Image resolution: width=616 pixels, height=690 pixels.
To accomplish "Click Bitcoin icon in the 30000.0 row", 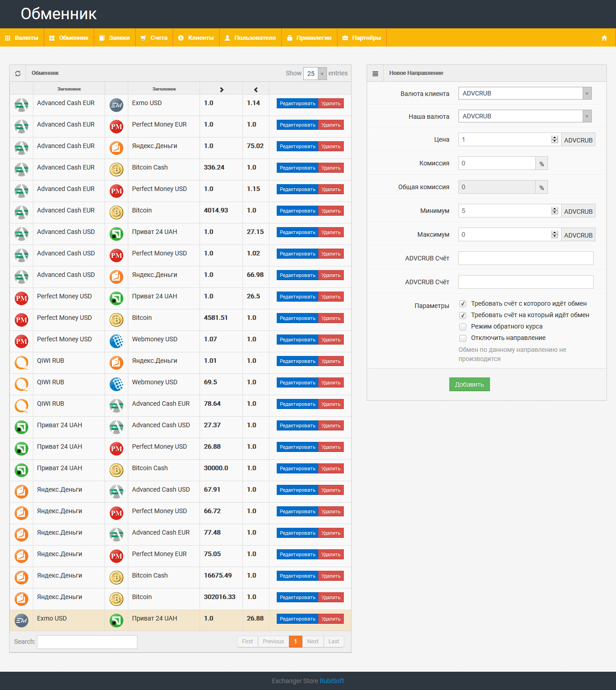I will [116, 470].
